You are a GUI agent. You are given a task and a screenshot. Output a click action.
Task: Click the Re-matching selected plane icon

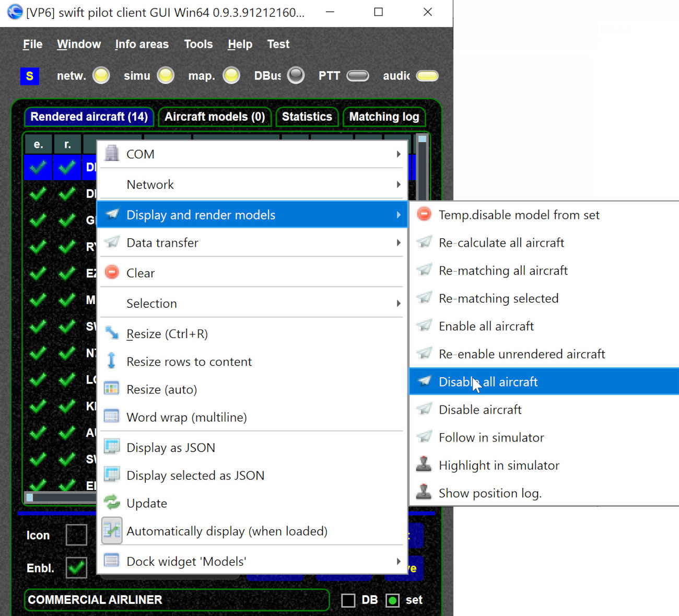click(x=424, y=297)
